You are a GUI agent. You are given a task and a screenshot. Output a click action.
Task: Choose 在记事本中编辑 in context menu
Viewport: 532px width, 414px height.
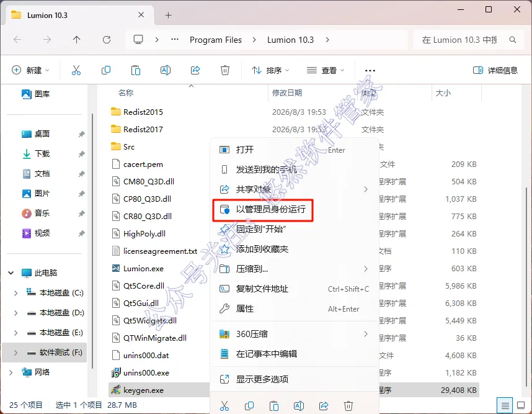point(294,354)
